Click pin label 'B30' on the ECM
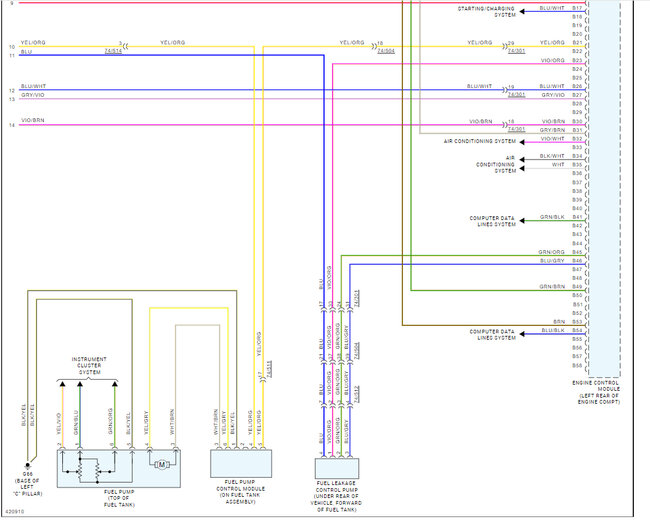This screenshot has height=522, width=650. [577, 121]
